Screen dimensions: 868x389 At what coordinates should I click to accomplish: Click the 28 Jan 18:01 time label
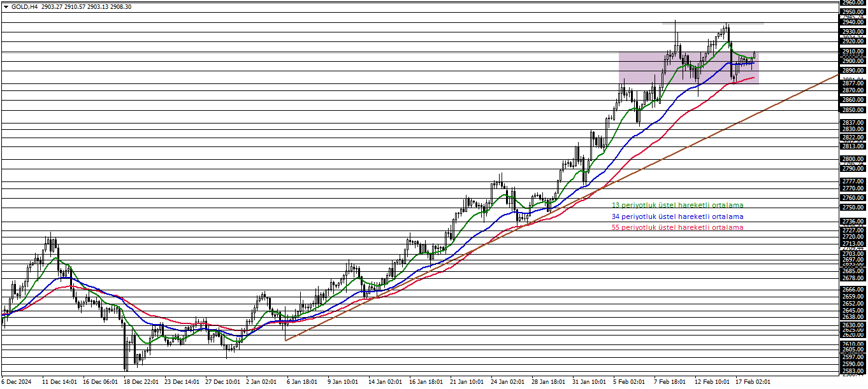(549, 382)
